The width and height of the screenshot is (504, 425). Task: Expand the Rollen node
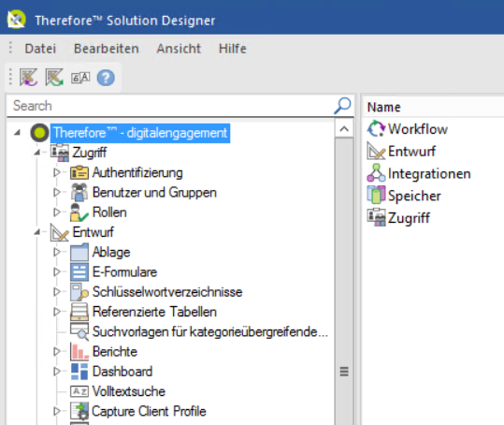coord(57,212)
